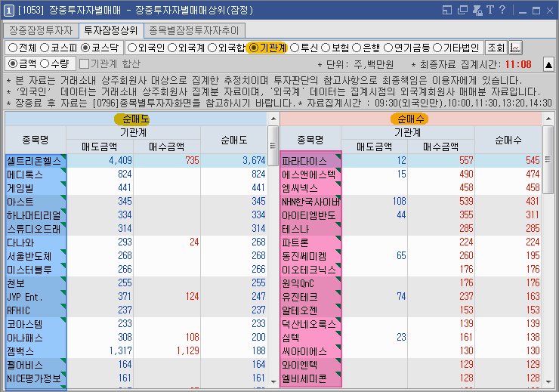Click down arrow of left table scrollbar
559x392 pixels.
[x=273, y=382]
